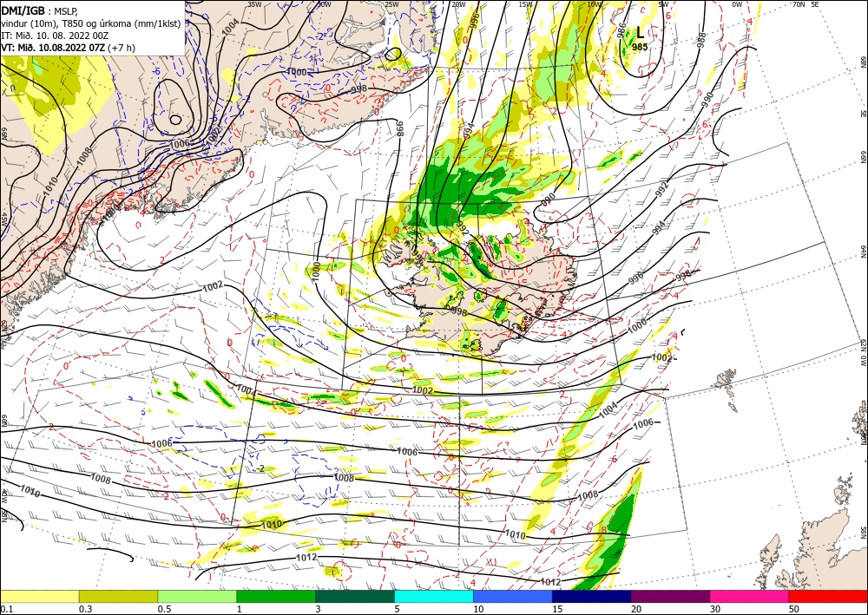
Task: Click the "986" isobar label near the low
Action: tap(621, 29)
